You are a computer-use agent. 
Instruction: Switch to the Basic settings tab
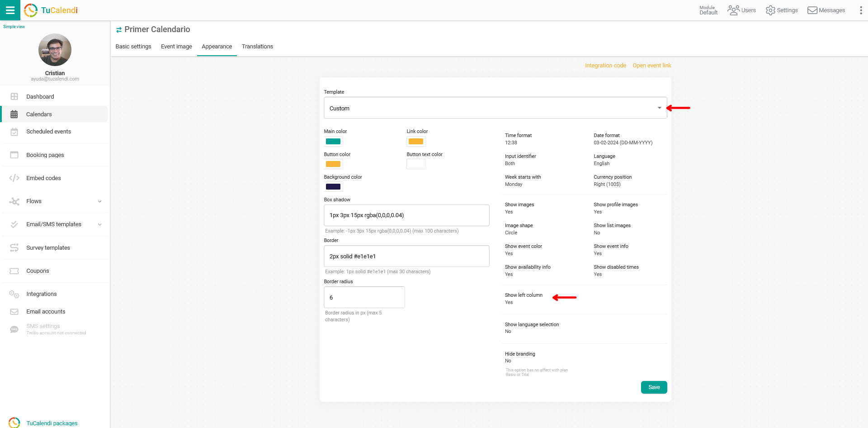pyautogui.click(x=133, y=47)
